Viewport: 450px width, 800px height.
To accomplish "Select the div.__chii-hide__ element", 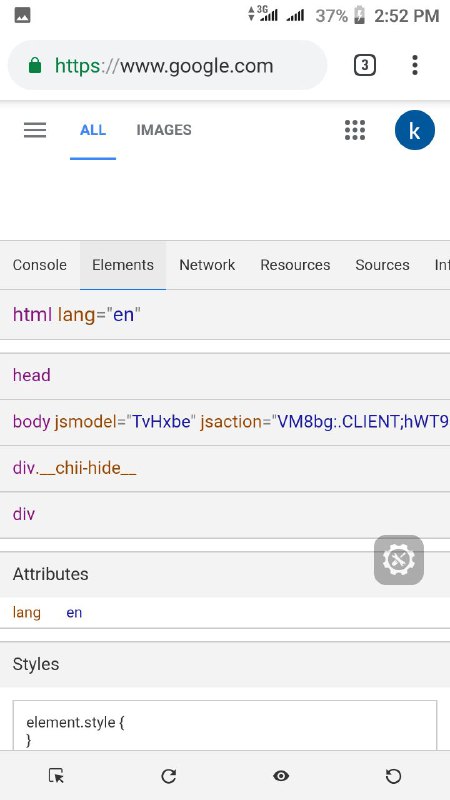I will 225,469.
